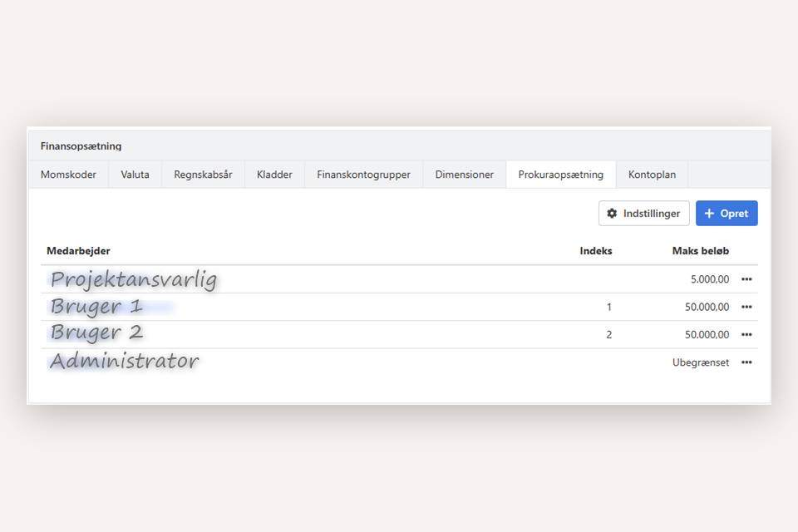This screenshot has width=798, height=532.
Task: Open the ellipsis menu for Bruger 1
Action: 746,307
